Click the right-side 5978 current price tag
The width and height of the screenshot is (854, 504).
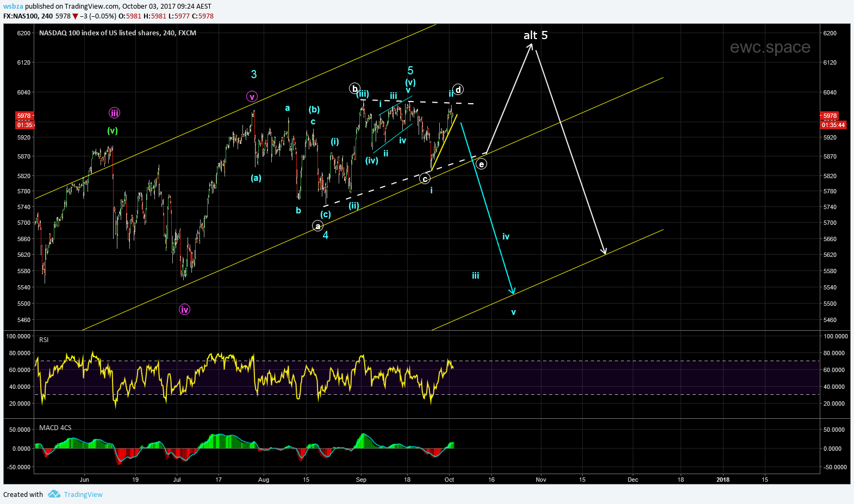pos(830,116)
